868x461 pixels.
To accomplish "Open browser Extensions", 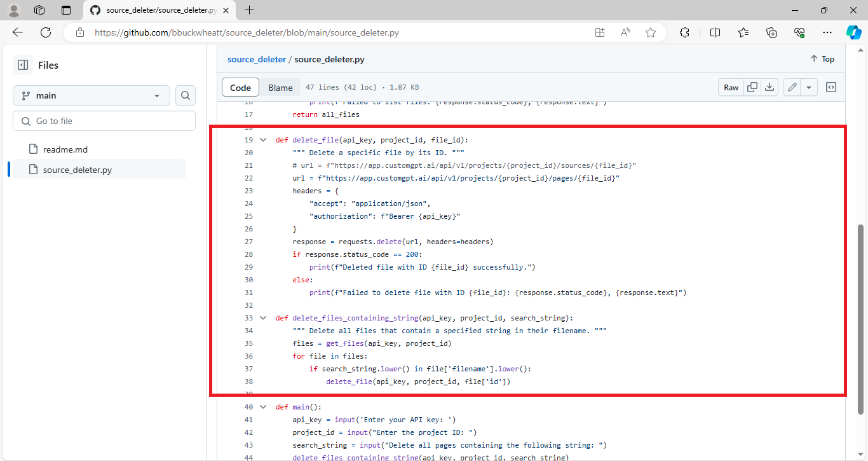I will tap(684, 32).
